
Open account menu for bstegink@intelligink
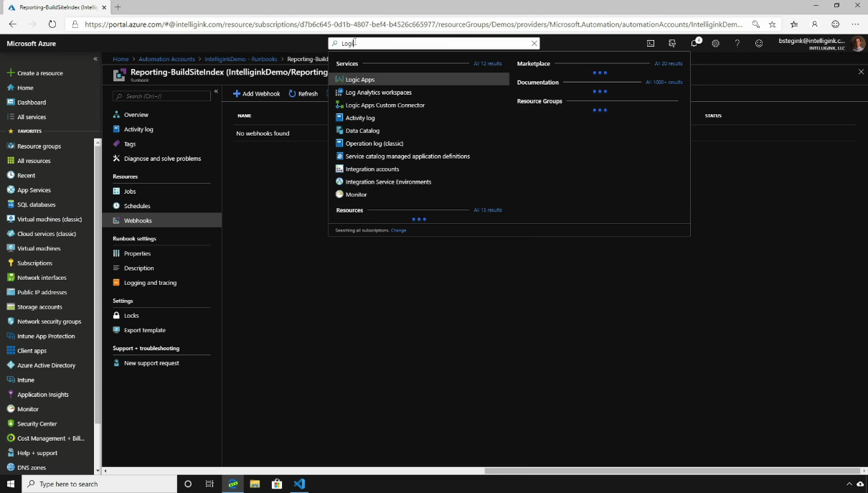click(x=821, y=43)
